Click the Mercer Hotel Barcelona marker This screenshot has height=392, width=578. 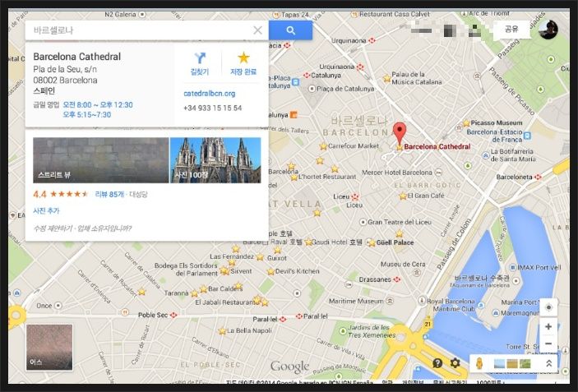[x=438, y=173]
